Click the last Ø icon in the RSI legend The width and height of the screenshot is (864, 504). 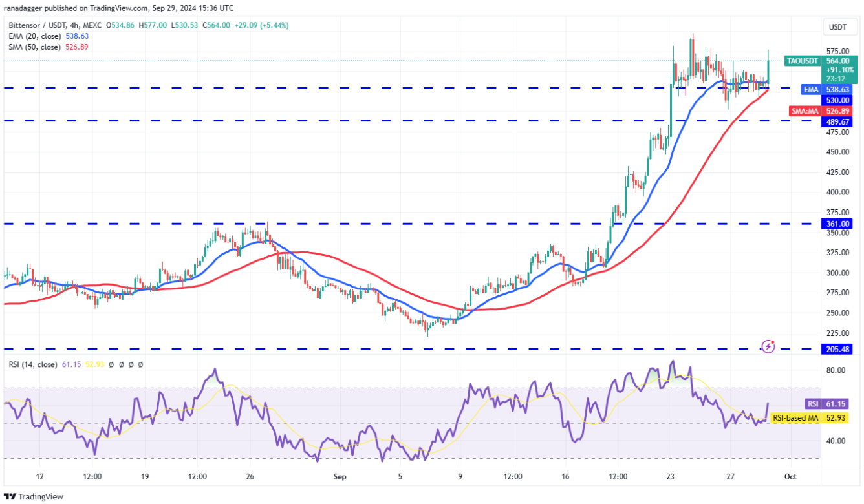pyautogui.click(x=140, y=364)
